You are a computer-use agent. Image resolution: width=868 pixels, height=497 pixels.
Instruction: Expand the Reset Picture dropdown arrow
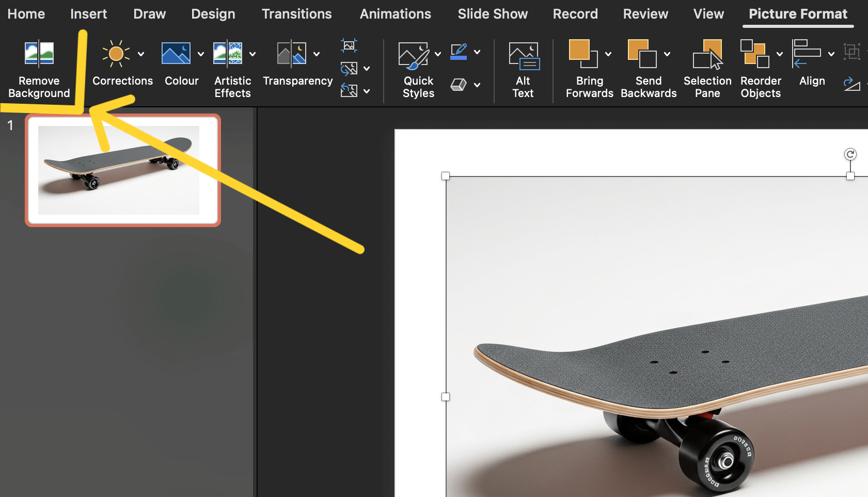367,91
